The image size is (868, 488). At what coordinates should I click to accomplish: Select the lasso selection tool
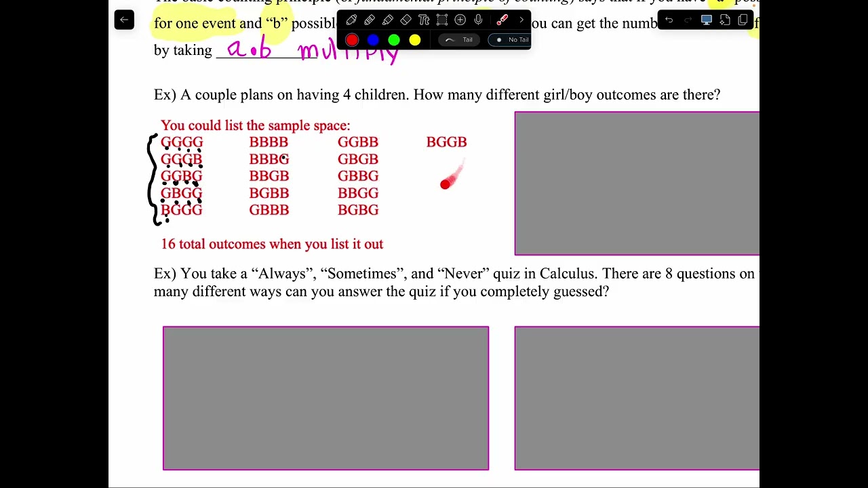pyautogui.click(x=442, y=20)
